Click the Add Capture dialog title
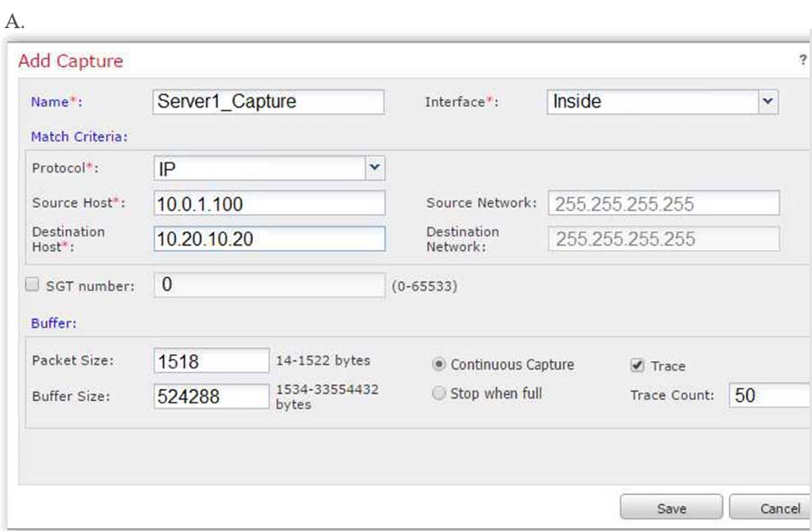The height and width of the screenshot is (531, 812). pos(70,61)
